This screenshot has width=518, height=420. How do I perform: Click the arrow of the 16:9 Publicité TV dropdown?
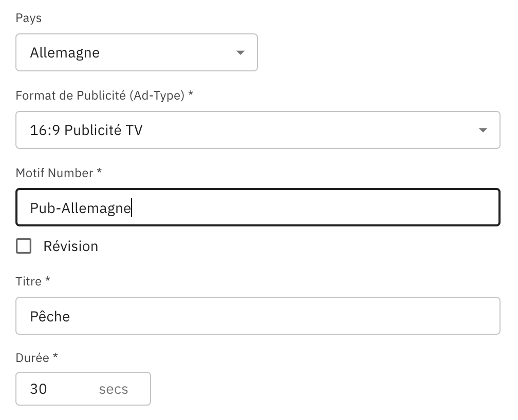point(483,130)
